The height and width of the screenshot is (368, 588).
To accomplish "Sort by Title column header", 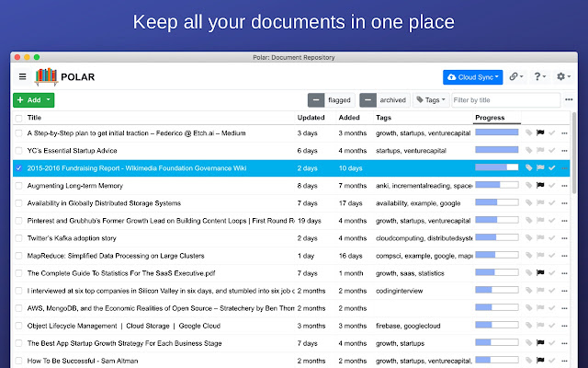I will (34, 118).
